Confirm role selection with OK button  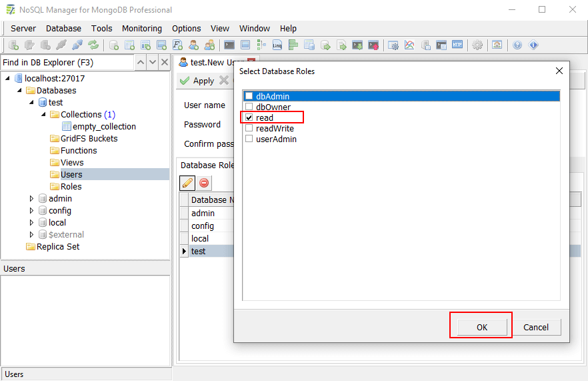point(481,327)
